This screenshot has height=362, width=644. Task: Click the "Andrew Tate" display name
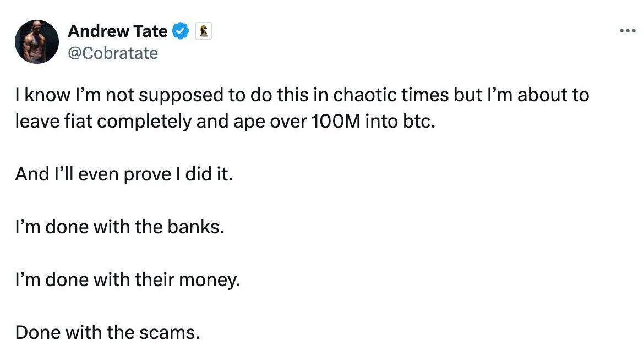117,31
